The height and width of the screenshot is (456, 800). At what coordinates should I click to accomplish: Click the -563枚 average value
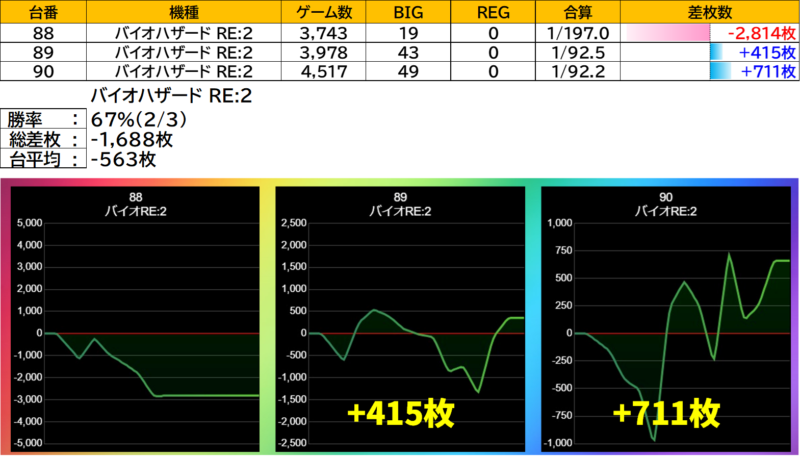tap(123, 159)
